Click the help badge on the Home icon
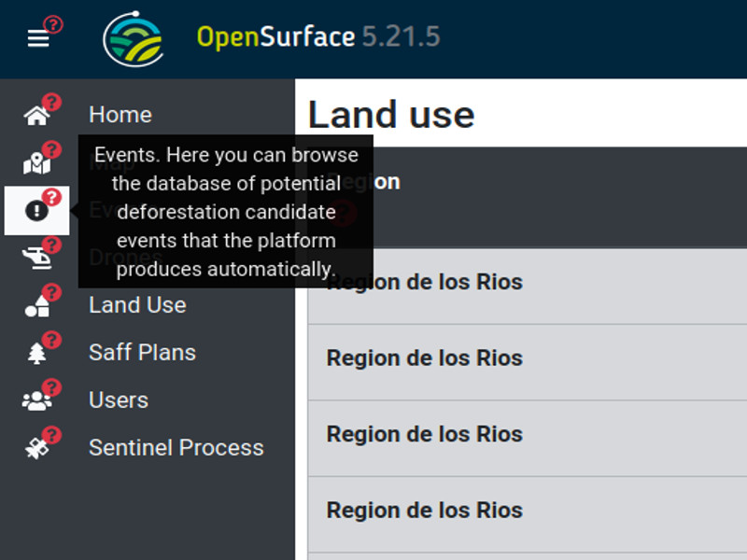 [51, 102]
